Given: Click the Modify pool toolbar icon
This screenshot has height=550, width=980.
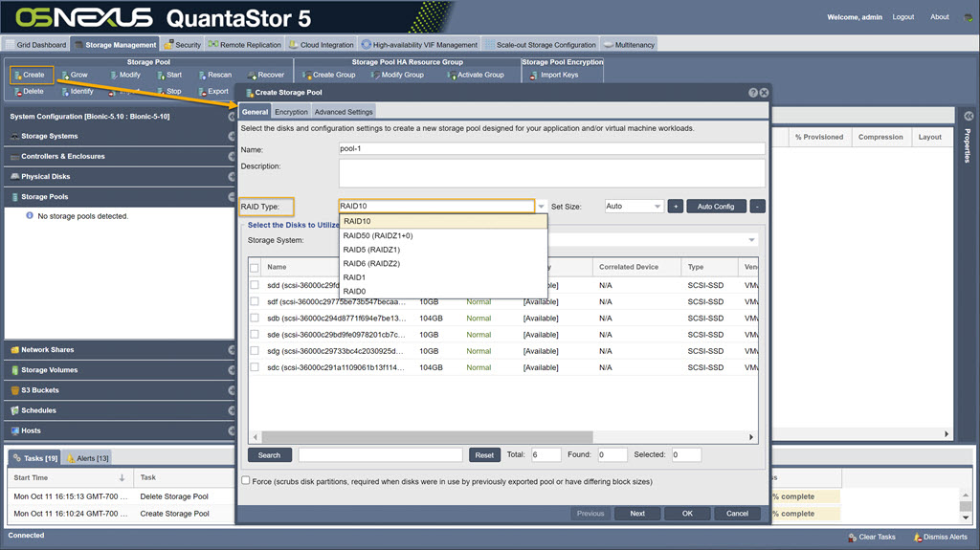Looking at the screenshot, I should click(x=114, y=75).
